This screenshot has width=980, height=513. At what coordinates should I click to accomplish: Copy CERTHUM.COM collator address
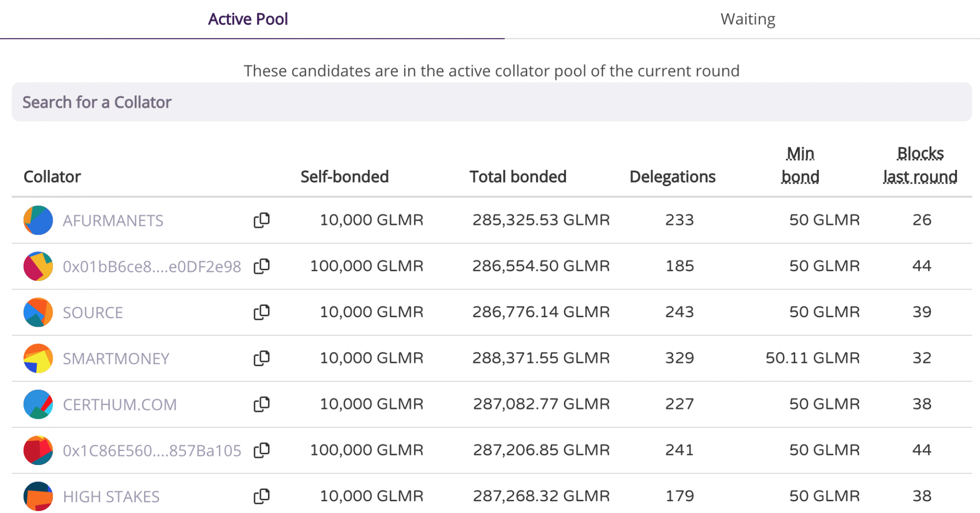pyautogui.click(x=261, y=404)
